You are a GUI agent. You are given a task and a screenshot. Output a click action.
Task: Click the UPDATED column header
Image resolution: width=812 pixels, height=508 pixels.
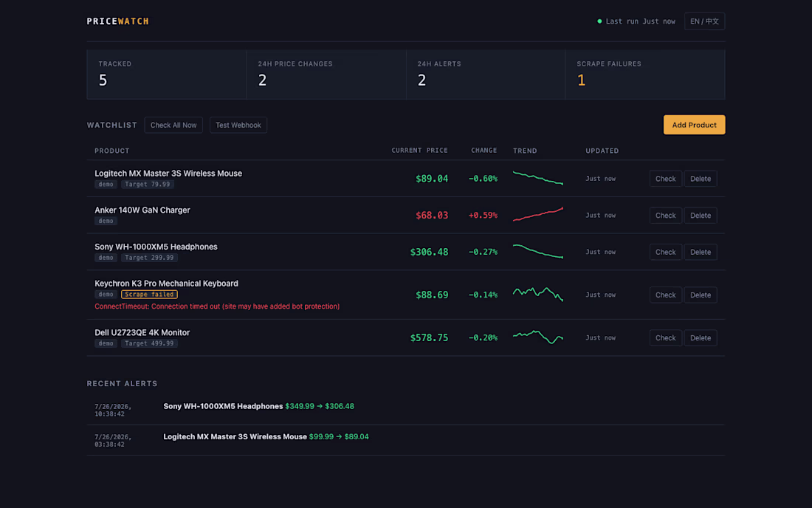pos(602,151)
